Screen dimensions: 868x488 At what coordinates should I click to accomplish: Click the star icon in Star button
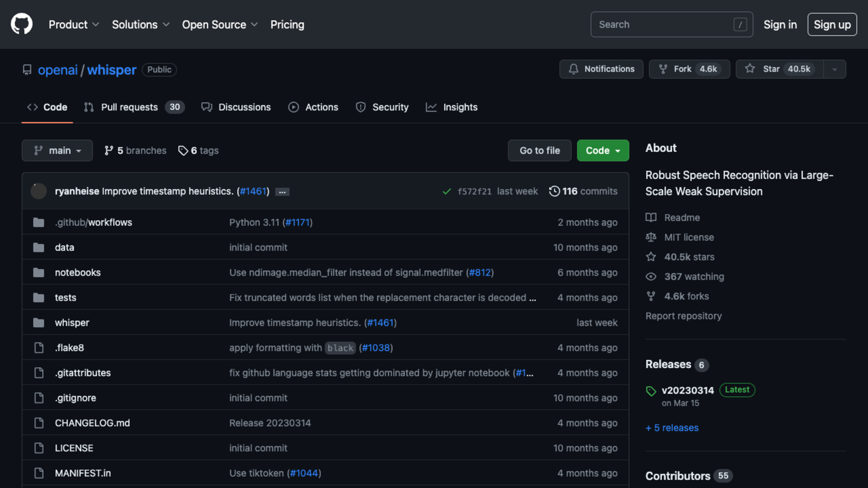click(750, 69)
